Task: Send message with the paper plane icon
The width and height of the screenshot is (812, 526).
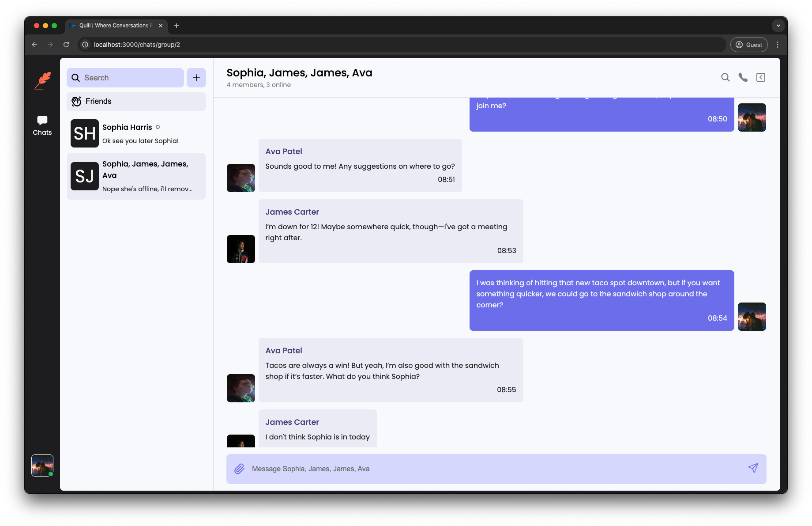Action: pos(753,468)
